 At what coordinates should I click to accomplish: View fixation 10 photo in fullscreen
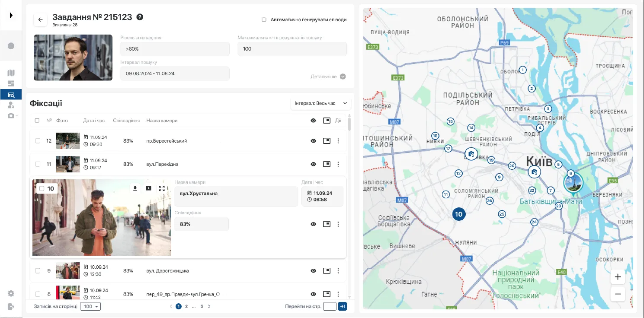point(162,188)
